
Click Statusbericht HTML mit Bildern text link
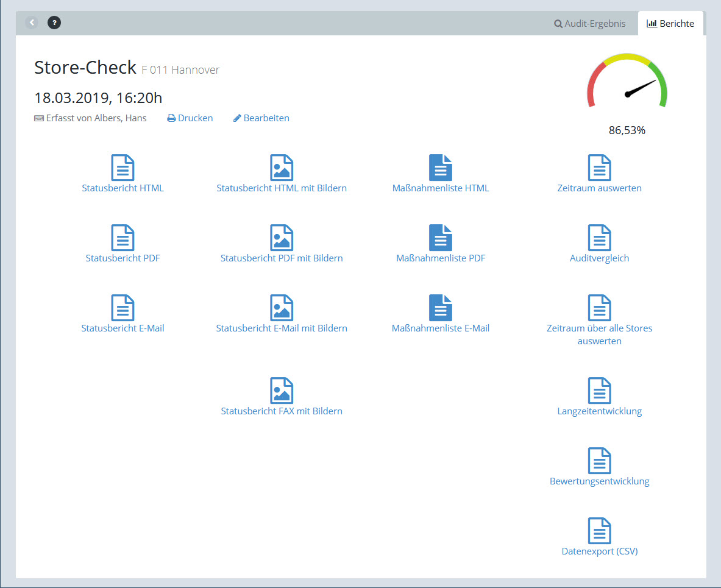click(x=282, y=188)
